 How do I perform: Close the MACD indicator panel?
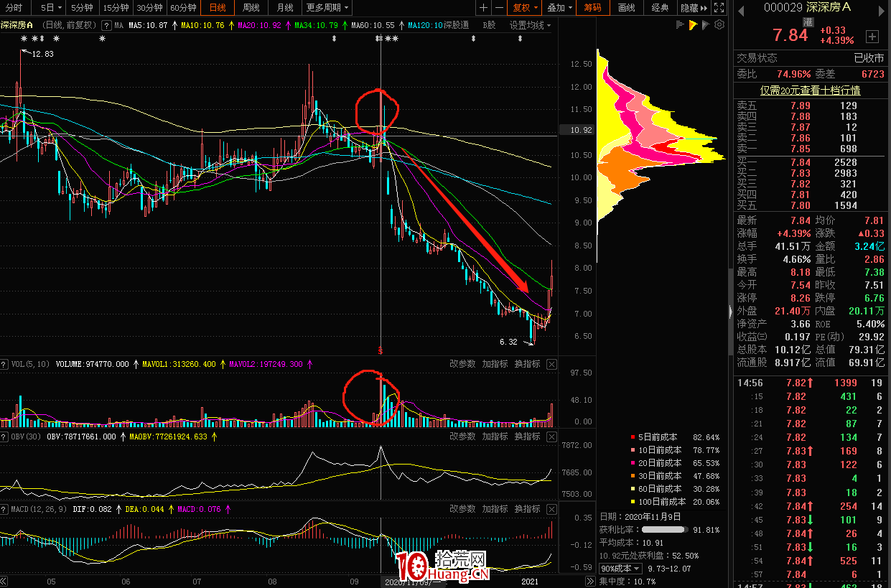pos(551,508)
